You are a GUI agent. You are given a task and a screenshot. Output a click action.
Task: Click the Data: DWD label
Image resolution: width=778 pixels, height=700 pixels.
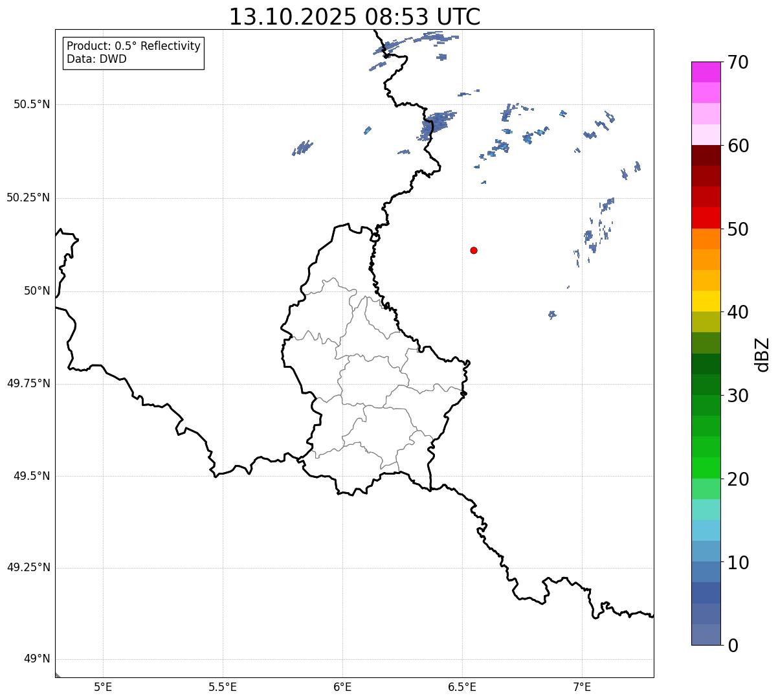96,59
